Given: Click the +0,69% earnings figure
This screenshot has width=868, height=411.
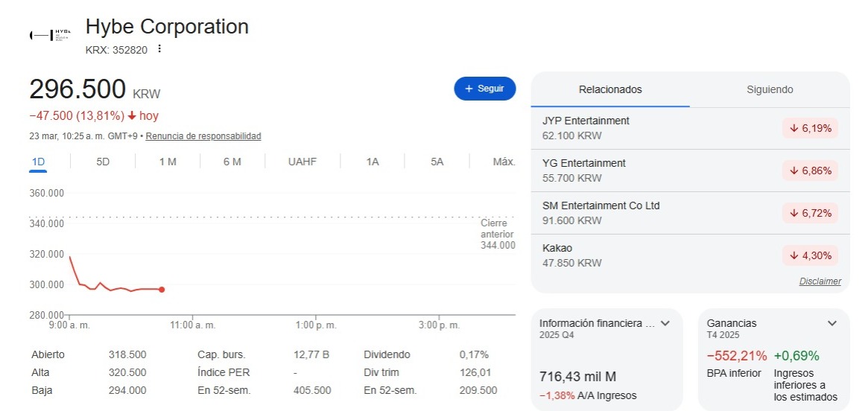Looking at the screenshot, I should 796,356.
